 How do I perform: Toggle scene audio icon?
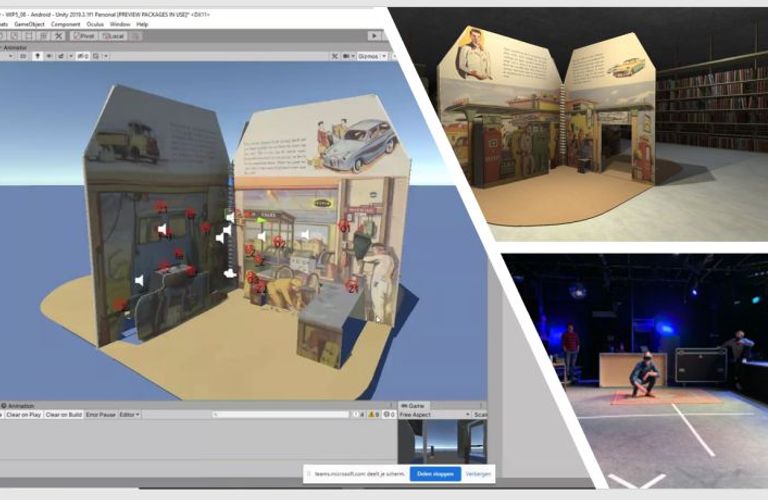[x=49, y=56]
